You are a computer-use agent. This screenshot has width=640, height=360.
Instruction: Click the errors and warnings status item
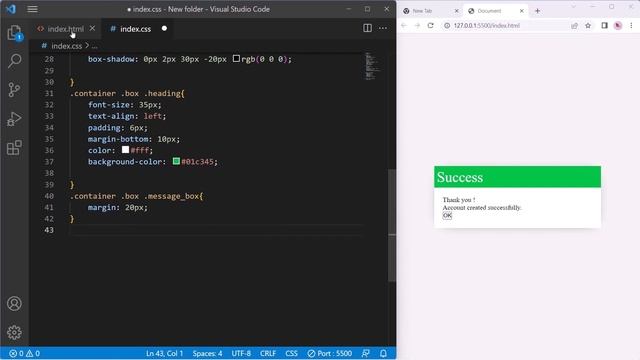[25, 353]
